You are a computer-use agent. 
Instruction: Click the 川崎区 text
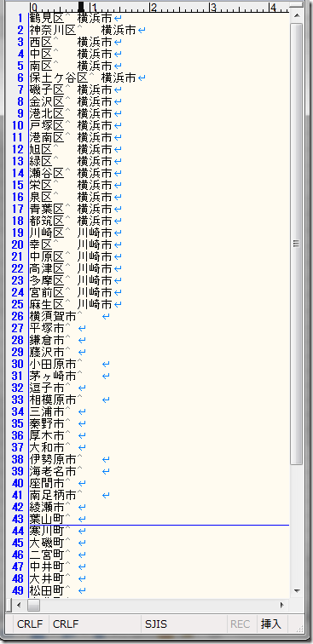click(x=47, y=233)
